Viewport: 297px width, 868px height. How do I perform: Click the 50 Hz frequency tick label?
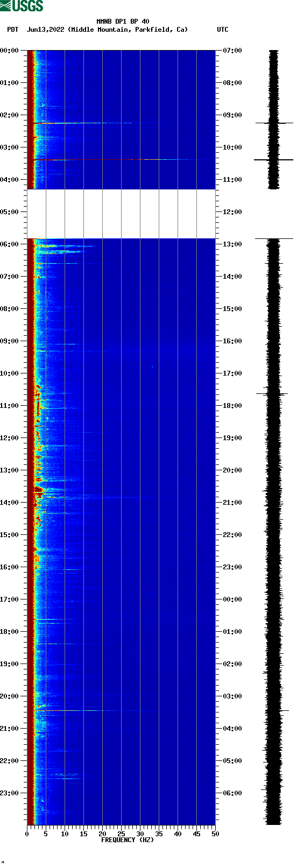point(215,834)
